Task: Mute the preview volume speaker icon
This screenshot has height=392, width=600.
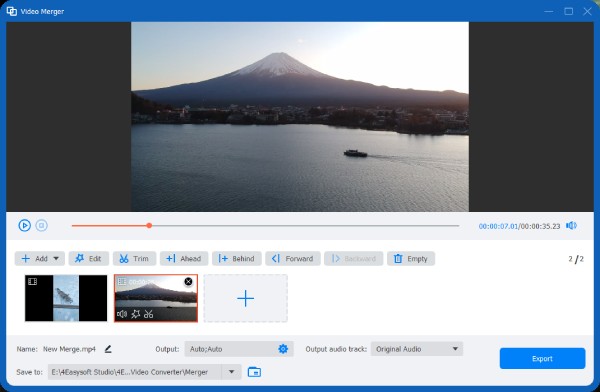Action: click(x=571, y=225)
